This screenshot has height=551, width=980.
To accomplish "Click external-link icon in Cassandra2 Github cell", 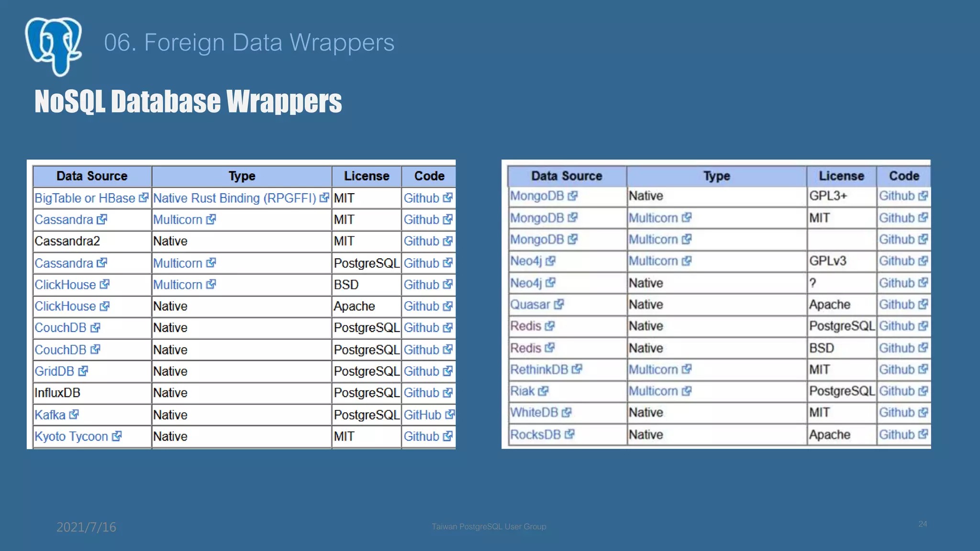I will pos(448,241).
